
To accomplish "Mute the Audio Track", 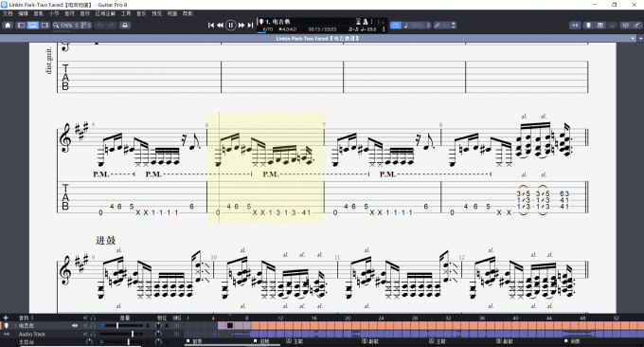I will click(x=85, y=334).
